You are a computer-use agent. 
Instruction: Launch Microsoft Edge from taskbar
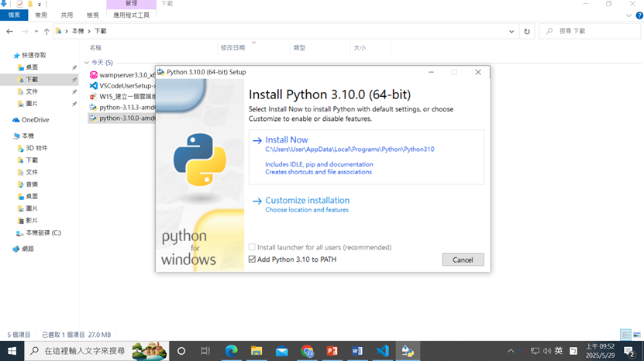click(231, 351)
